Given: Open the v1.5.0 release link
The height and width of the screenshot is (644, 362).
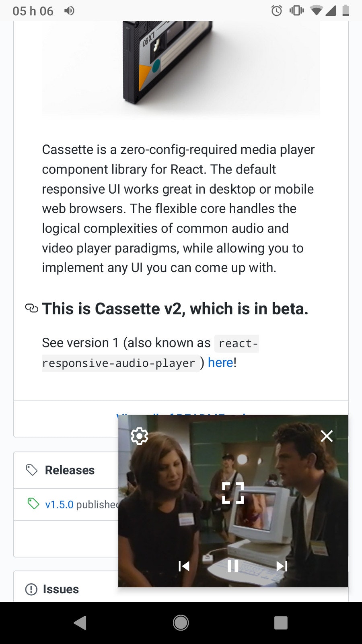Looking at the screenshot, I should [x=59, y=504].
